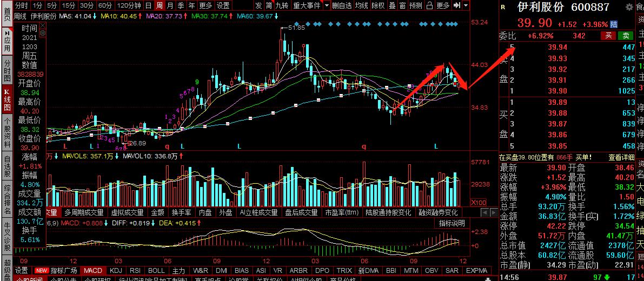This screenshot has height=281, width=644.
Task: Open the 更多 menu next to the lock icon
Action: point(443,5)
